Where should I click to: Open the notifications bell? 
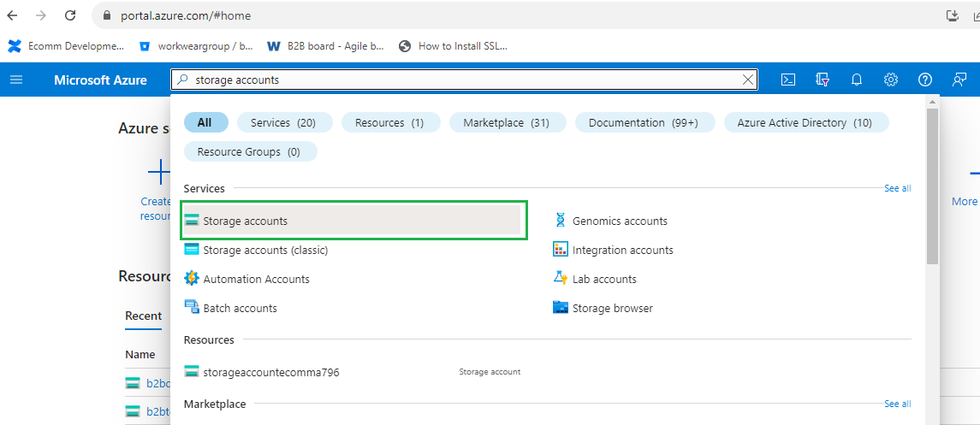point(857,80)
